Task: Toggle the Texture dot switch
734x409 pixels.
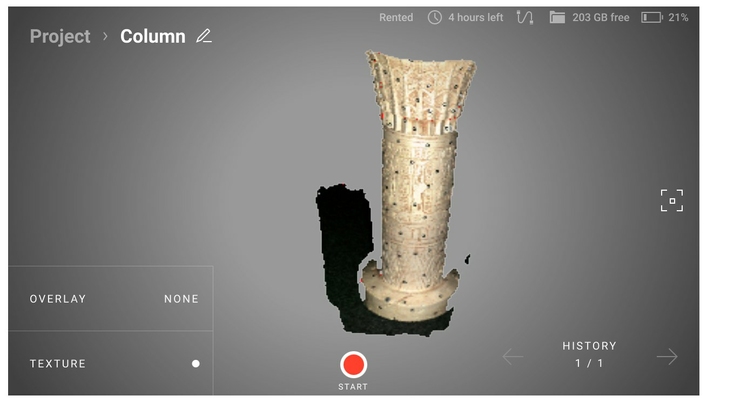Action: coord(196,364)
